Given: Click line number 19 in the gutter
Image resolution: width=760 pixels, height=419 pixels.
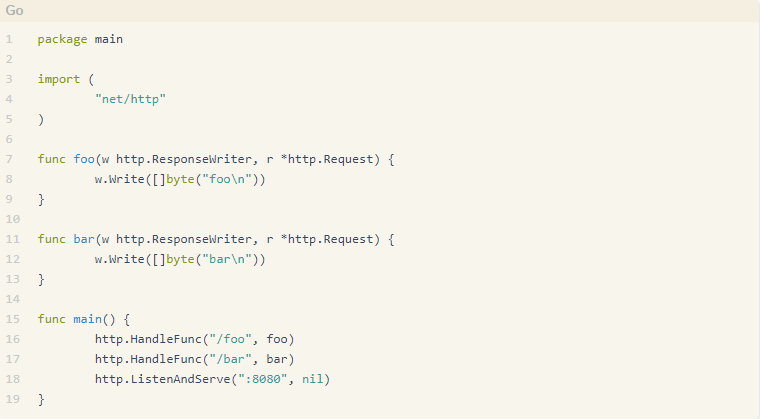Looking at the screenshot, I should tap(13, 399).
